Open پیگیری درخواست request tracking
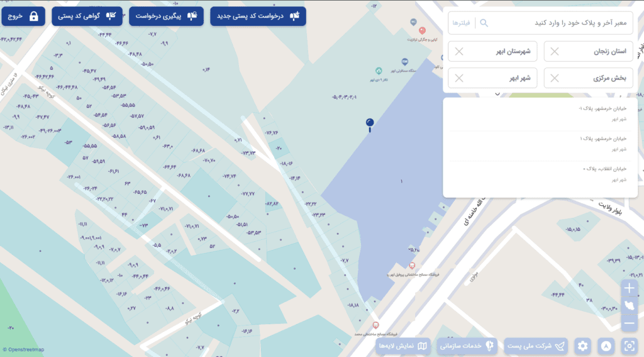 (x=166, y=16)
